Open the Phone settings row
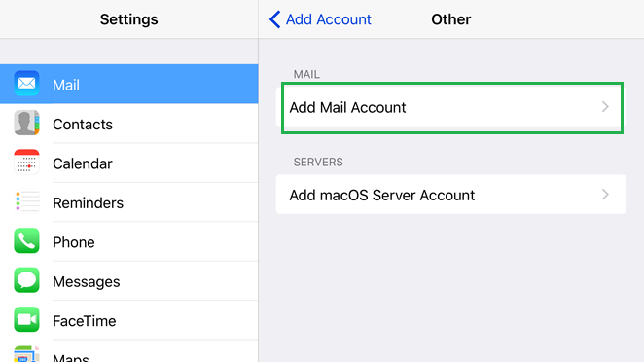 (129, 241)
